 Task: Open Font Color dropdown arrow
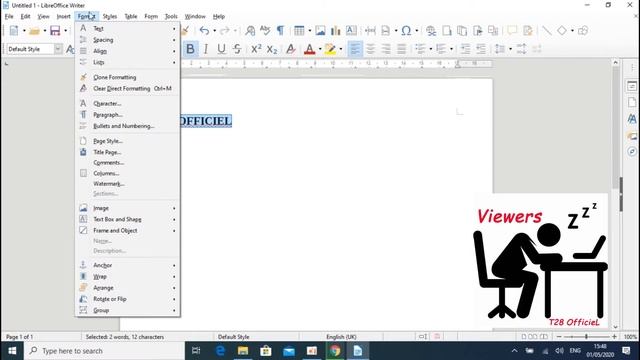coord(320,49)
